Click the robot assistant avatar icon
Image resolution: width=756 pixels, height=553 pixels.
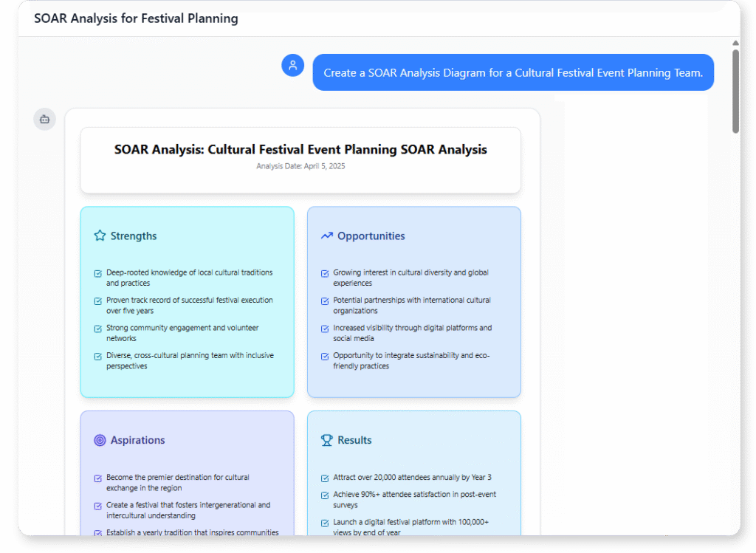[x=44, y=119]
